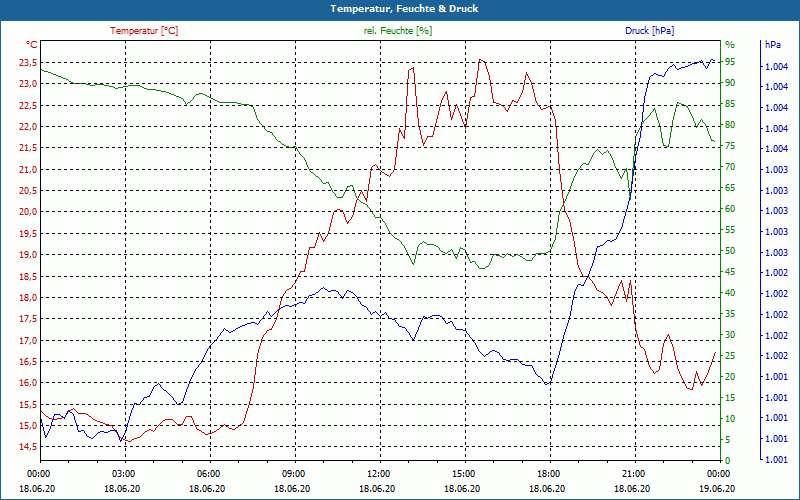The width and height of the screenshot is (800, 500).
Task: Select the blue 'Druck [hPa]' legend label
Action: 649,31
